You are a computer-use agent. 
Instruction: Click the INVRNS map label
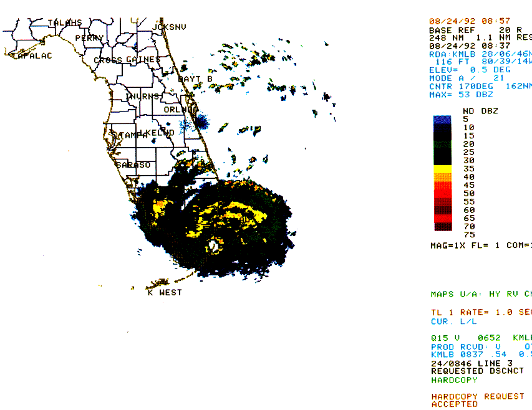pyautogui.click(x=142, y=97)
